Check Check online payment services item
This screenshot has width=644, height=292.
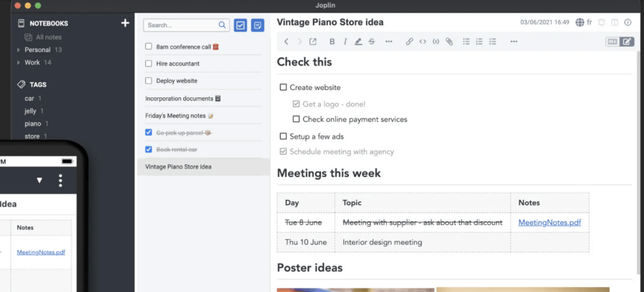(296, 119)
